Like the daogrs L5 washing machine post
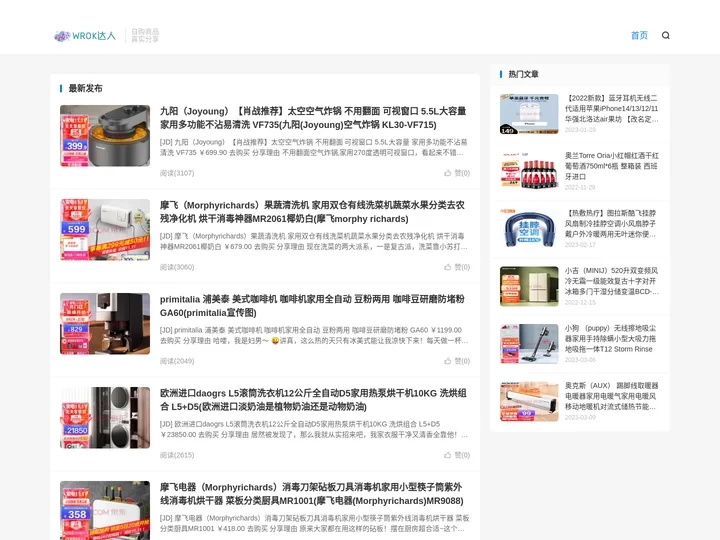Image resolution: width=720 pixels, height=540 pixels. point(457,455)
